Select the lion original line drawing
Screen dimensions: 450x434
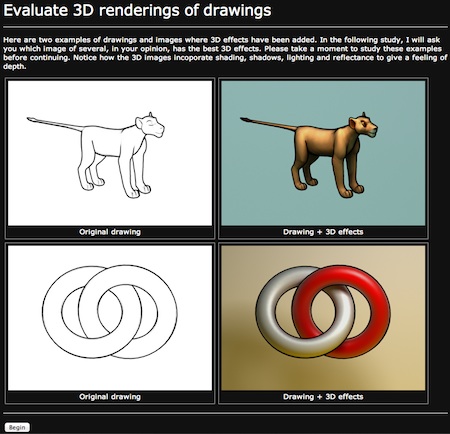point(110,153)
